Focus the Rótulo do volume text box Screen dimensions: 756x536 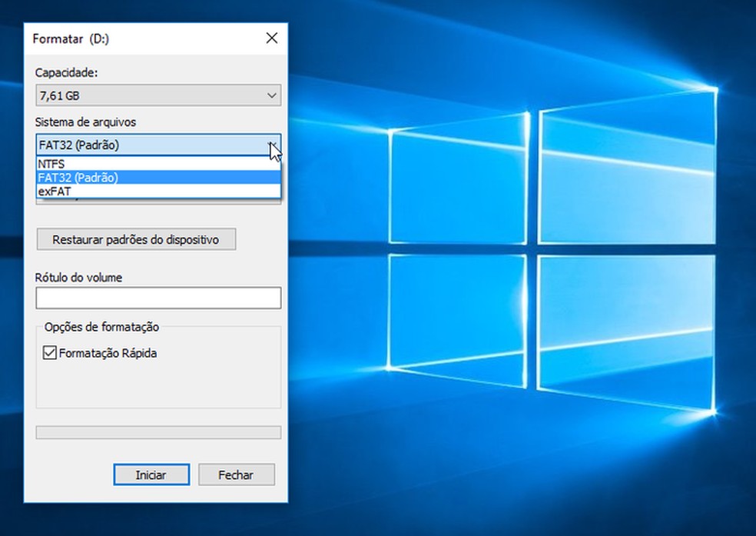[x=157, y=298]
